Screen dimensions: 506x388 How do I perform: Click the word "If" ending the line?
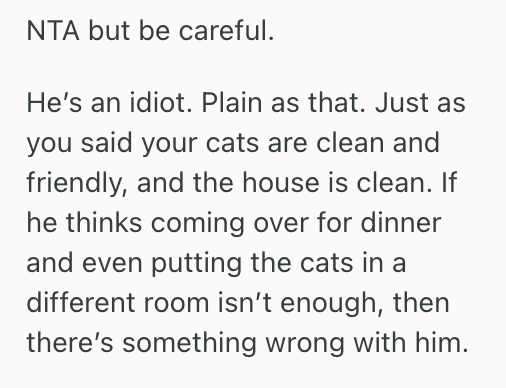(449, 183)
